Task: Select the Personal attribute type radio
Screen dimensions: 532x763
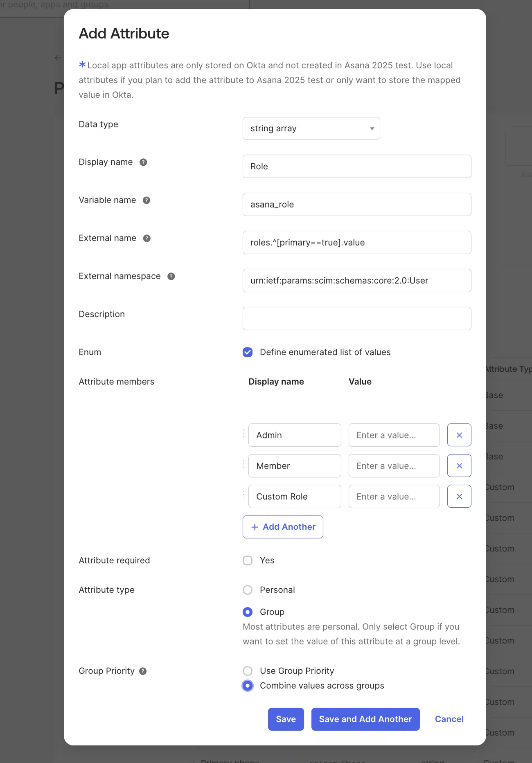Action: coord(248,590)
